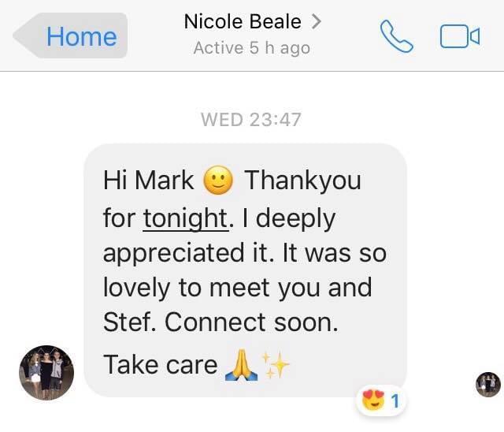Open chat details via chevron beside name
The width and height of the screenshot is (504, 432).
[x=317, y=21]
